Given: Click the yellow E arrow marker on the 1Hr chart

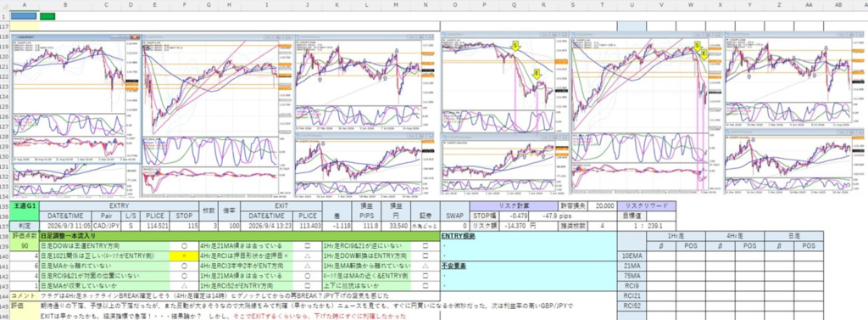Looking at the screenshot, I should click(537, 74).
